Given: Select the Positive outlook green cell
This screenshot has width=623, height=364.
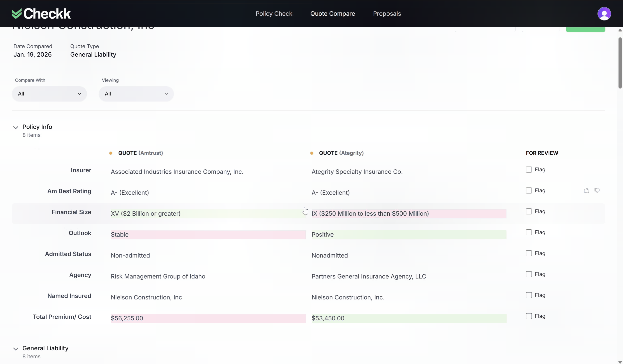Looking at the screenshot, I should (x=409, y=235).
